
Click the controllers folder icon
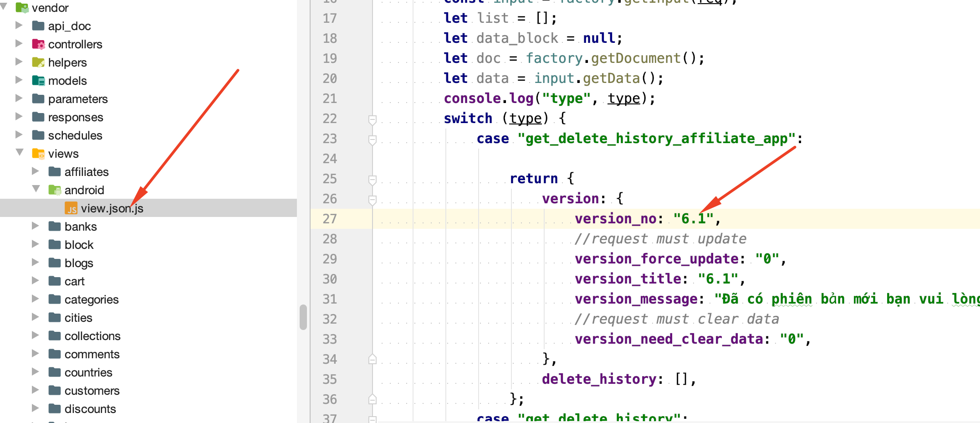(x=38, y=44)
